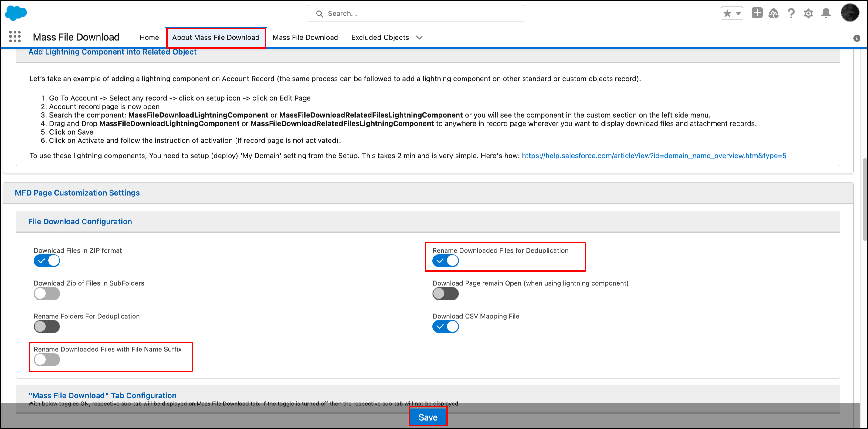Open the Notifications bell icon

(x=826, y=13)
